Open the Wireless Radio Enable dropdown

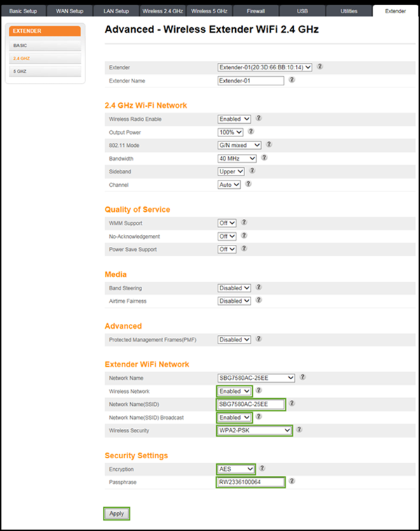234,119
